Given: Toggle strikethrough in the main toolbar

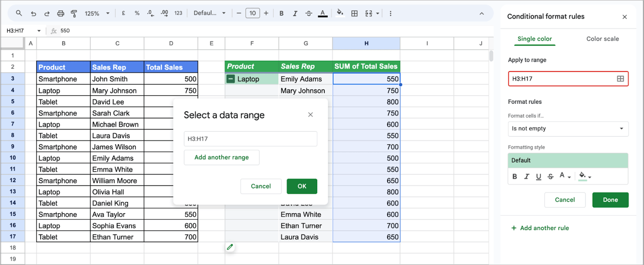Looking at the screenshot, I should [309, 13].
